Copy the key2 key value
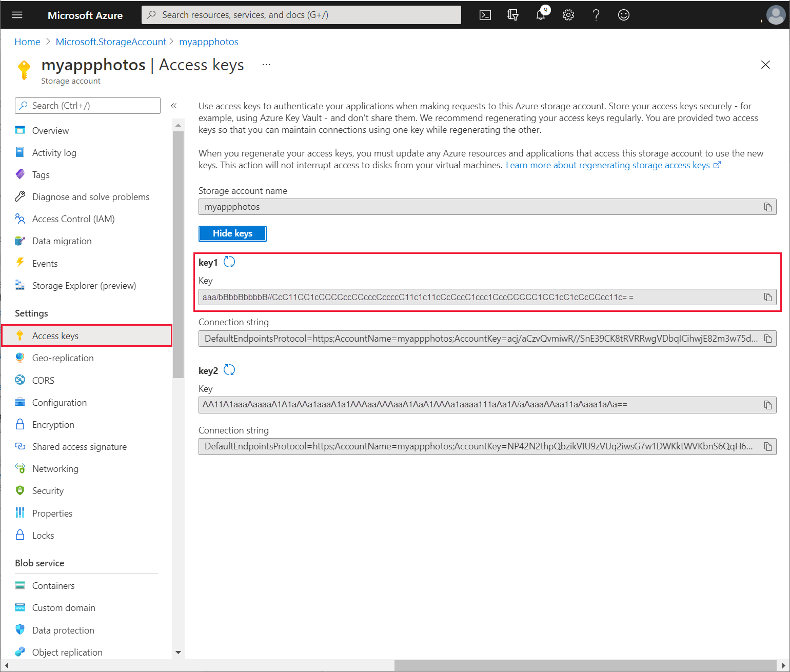790x672 pixels. point(768,405)
